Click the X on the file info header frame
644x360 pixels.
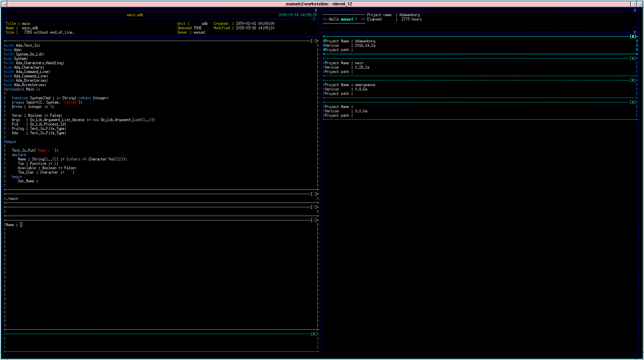coord(314,19)
